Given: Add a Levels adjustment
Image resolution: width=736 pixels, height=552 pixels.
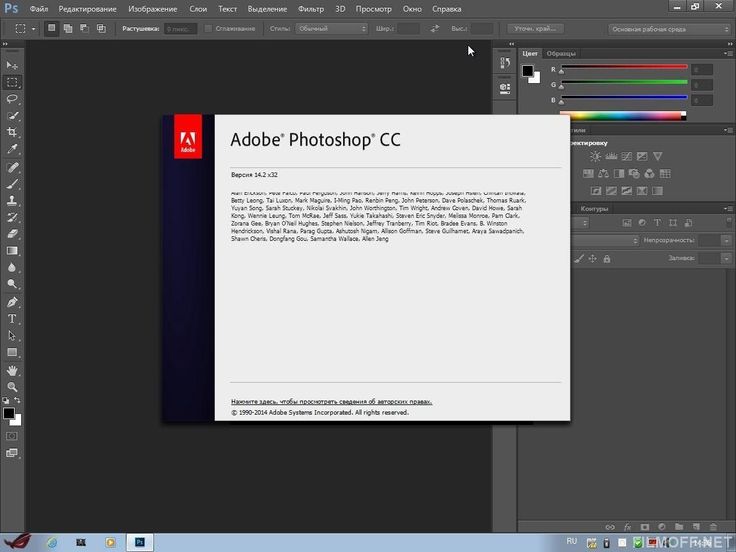Looking at the screenshot, I should click(x=611, y=156).
